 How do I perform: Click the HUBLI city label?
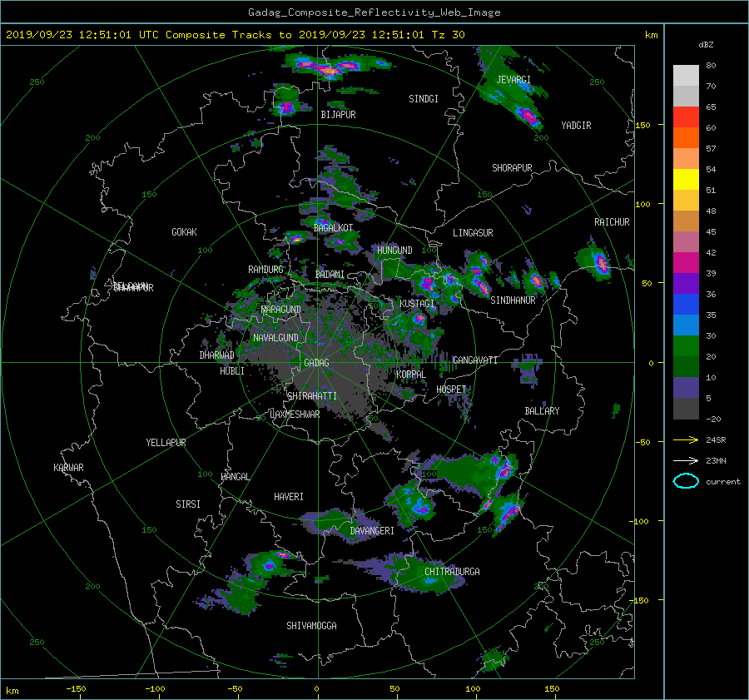pos(232,370)
